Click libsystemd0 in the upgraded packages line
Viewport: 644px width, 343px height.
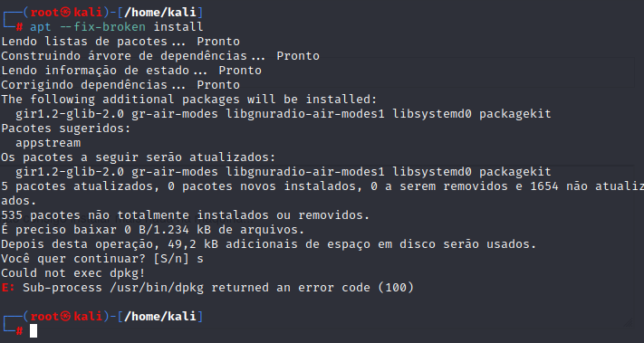(432, 172)
